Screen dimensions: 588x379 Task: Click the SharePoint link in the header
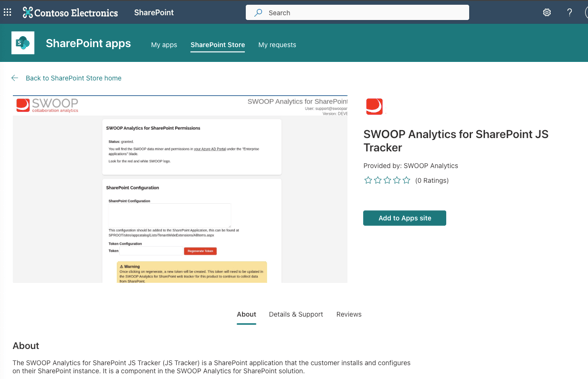[x=154, y=12]
